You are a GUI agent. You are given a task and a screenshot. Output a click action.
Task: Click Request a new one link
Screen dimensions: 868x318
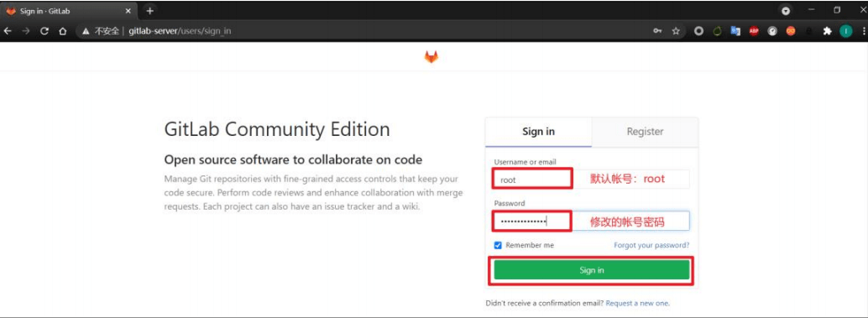click(638, 303)
